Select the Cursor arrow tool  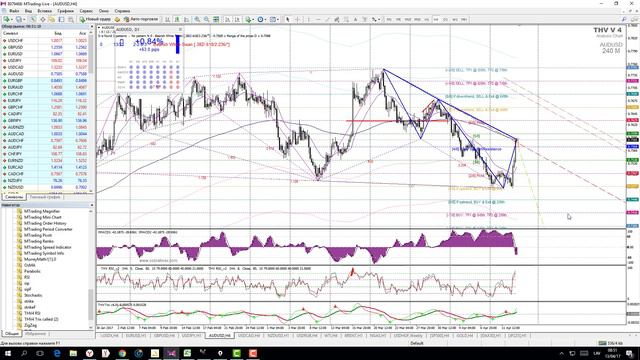[287, 19]
